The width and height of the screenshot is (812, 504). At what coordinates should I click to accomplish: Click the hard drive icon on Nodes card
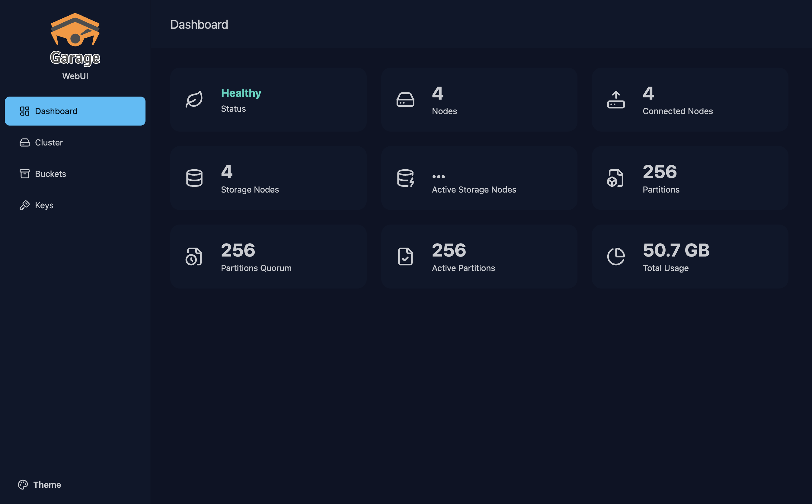tap(405, 99)
